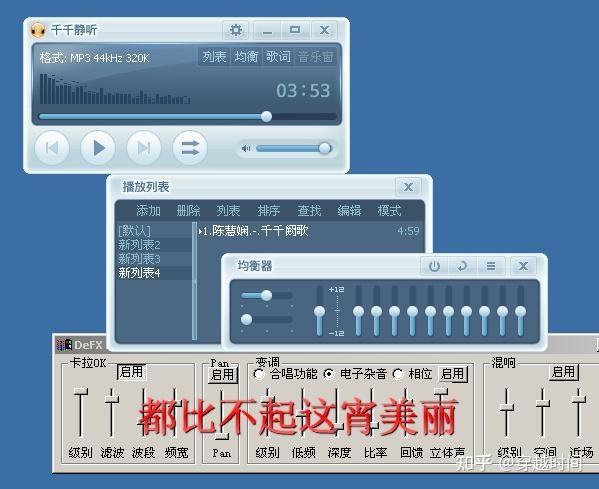This screenshot has width=599, height=489.
Task: Play the current track
Action: coord(98,148)
